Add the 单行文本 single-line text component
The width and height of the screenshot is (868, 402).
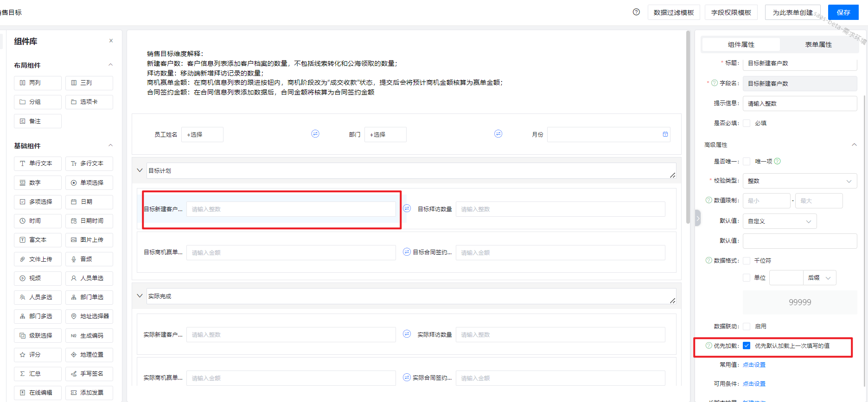(x=38, y=163)
